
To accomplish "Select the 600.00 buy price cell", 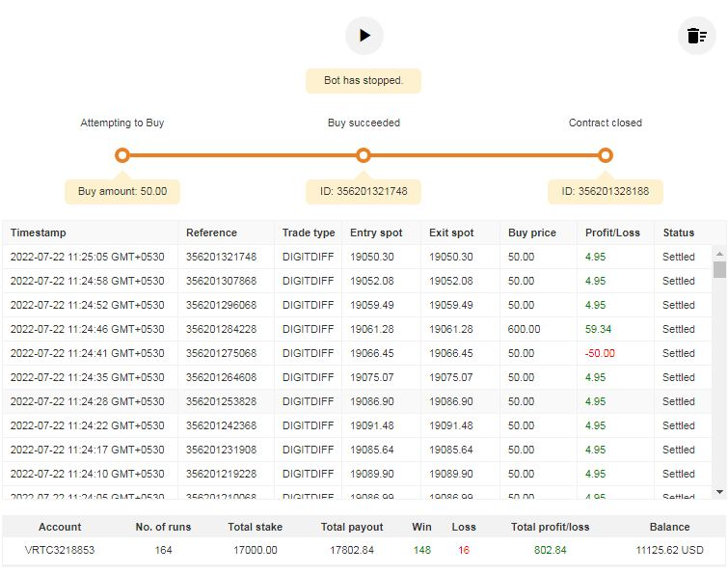I will point(525,329).
